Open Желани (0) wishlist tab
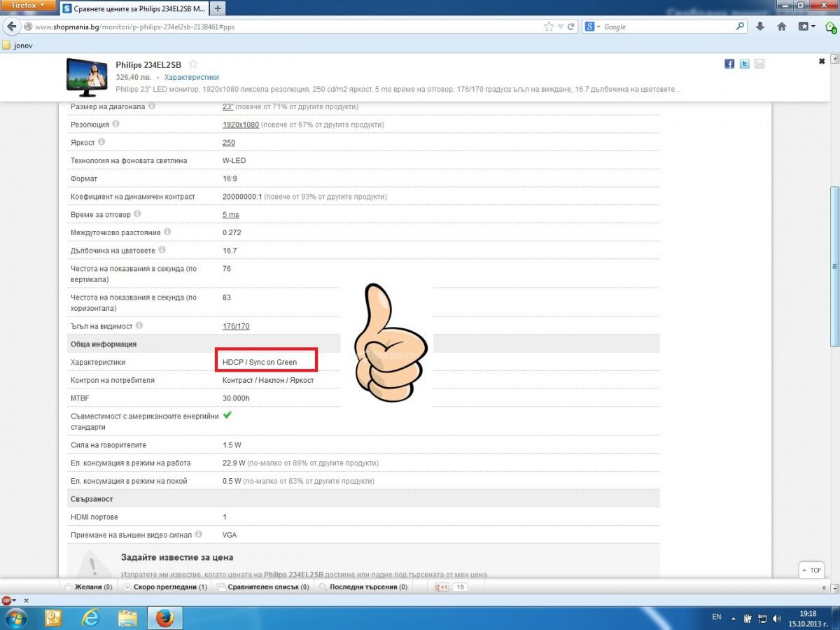Image resolution: width=840 pixels, height=630 pixels. tap(88, 587)
